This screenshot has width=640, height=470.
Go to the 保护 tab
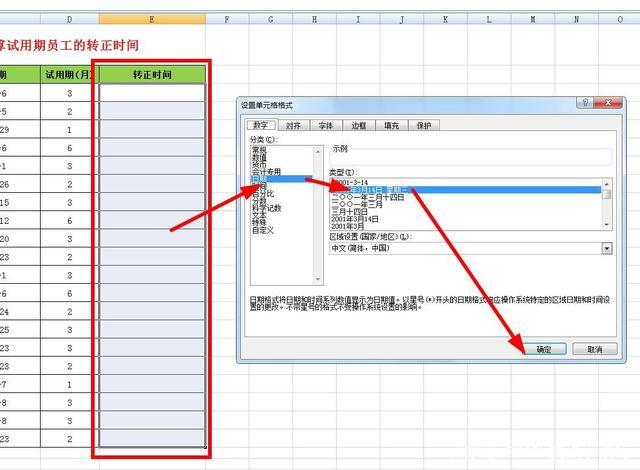(424, 125)
